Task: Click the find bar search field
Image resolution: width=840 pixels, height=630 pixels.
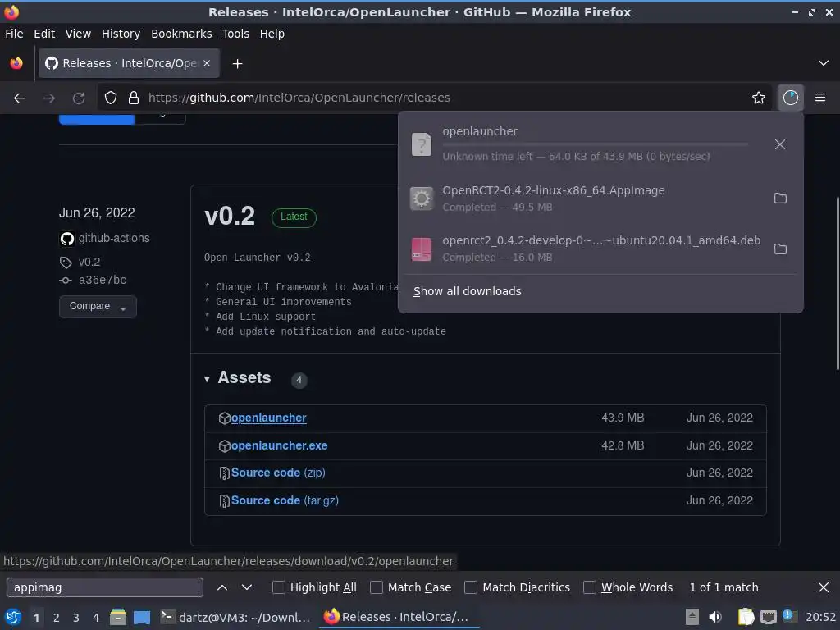Action: 105,587
